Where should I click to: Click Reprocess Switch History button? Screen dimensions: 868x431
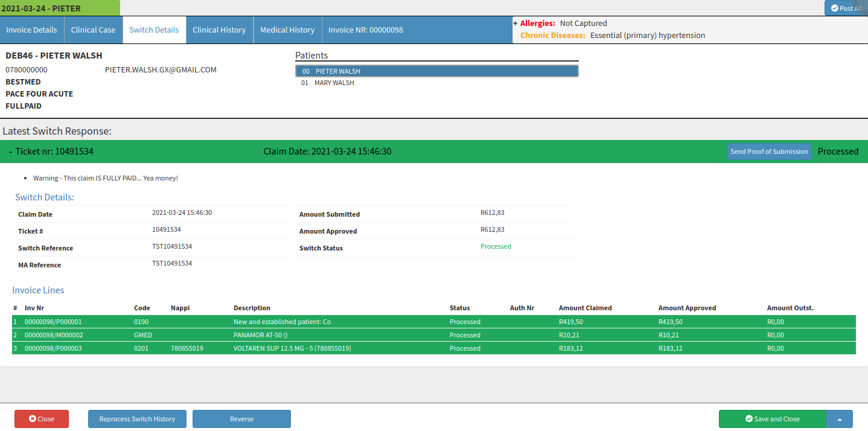click(137, 419)
